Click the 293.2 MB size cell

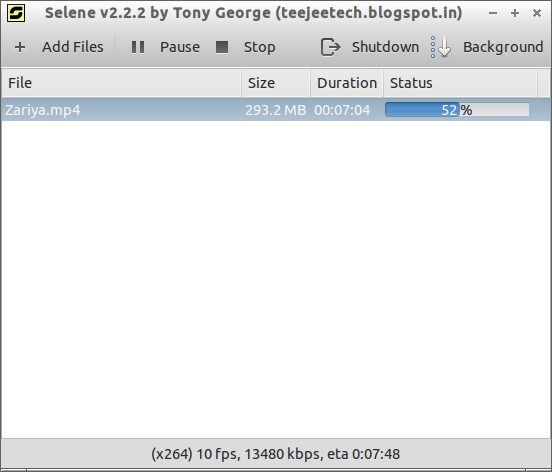[x=276, y=110]
